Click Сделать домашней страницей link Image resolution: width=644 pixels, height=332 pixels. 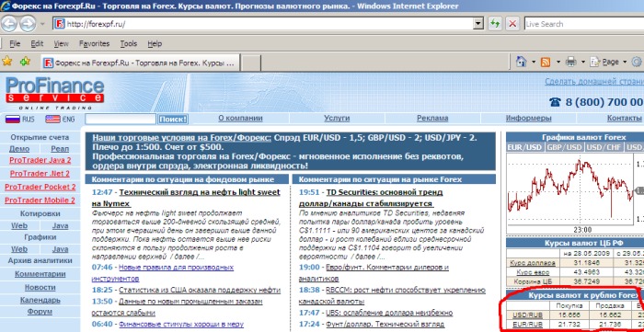click(594, 81)
